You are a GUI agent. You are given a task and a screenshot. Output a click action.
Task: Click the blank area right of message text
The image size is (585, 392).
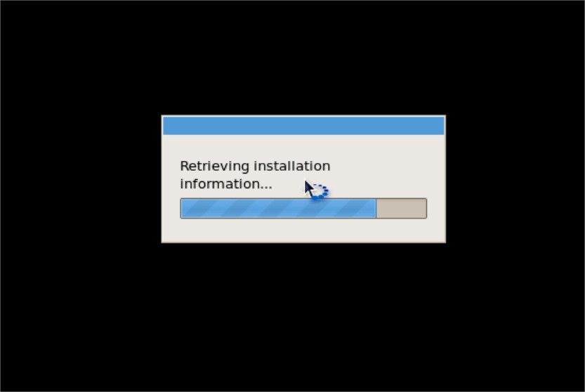(x=386, y=175)
